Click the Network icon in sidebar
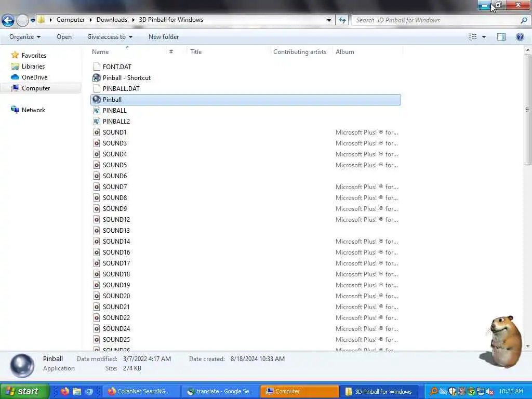 point(15,110)
